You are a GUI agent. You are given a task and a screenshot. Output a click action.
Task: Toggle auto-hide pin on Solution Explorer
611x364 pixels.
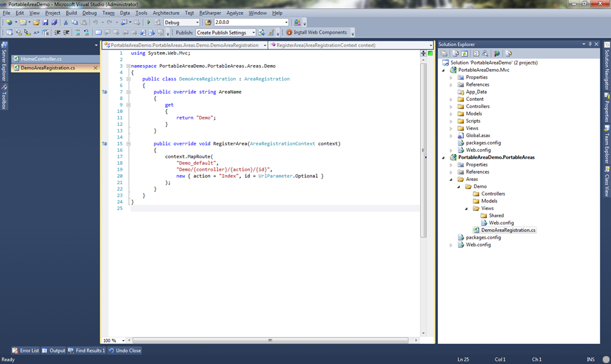click(590, 44)
